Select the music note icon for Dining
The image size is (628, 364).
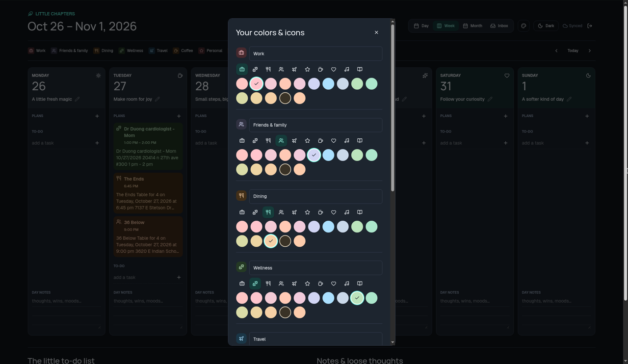click(x=347, y=212)
